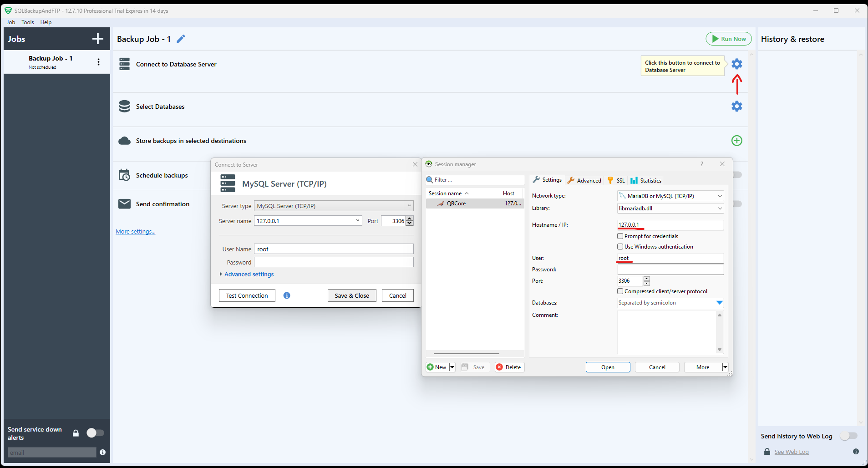Click the pencil icon to rename Backup Job
Screen dimensions: 868x468
tap(181, 39)
